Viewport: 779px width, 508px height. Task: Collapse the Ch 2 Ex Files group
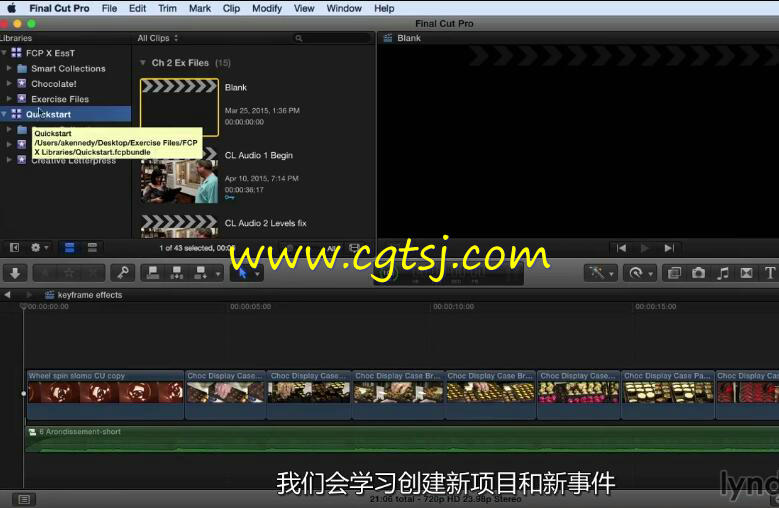click(x=143, y=63)
